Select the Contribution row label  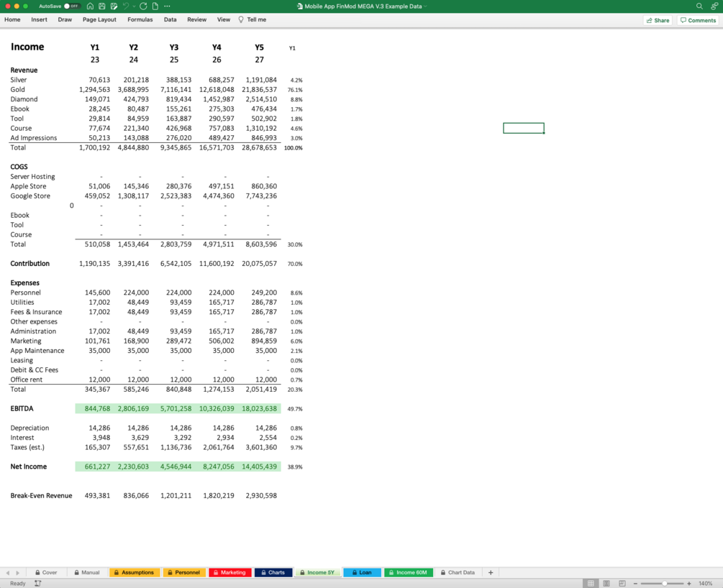30,264
